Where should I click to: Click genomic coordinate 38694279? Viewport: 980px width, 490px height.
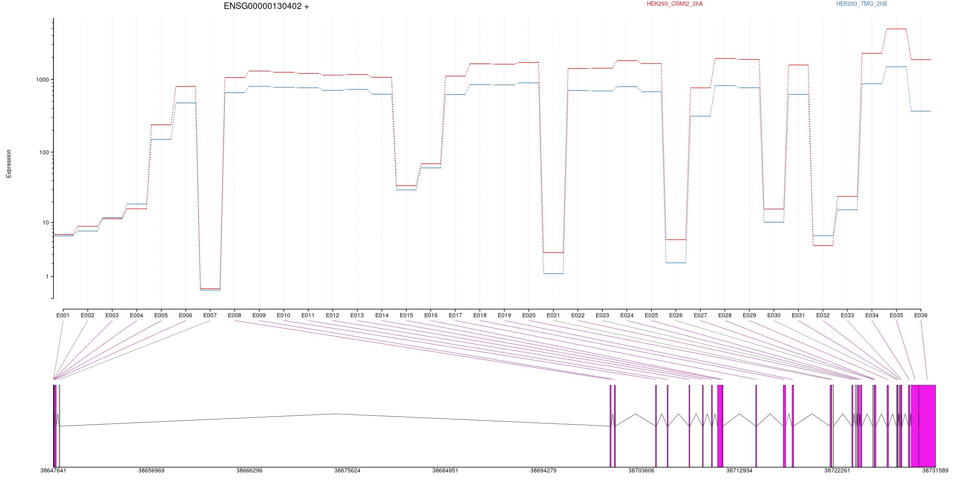(x=543, y=470)
